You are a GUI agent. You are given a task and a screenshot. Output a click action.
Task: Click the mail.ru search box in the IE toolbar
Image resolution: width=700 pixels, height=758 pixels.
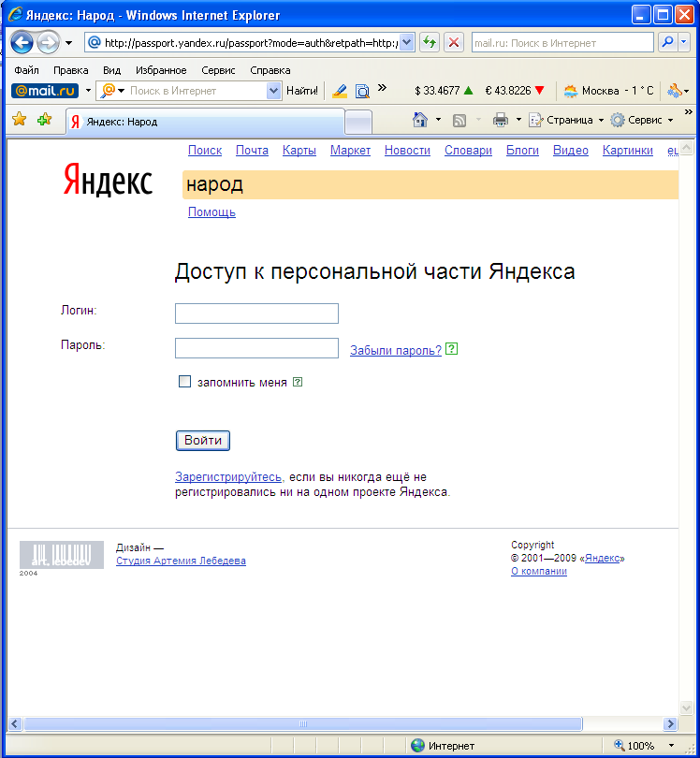coord(562,42)
